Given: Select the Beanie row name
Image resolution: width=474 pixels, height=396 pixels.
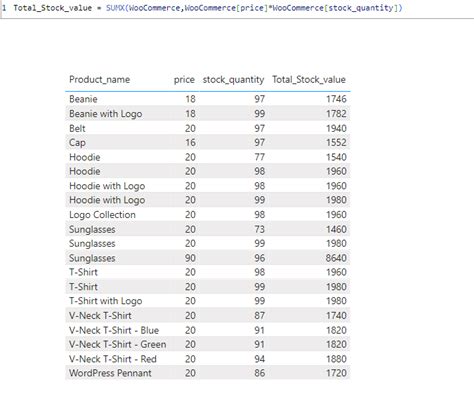Looking at the screenshot, I should click(x=83, y=99).
